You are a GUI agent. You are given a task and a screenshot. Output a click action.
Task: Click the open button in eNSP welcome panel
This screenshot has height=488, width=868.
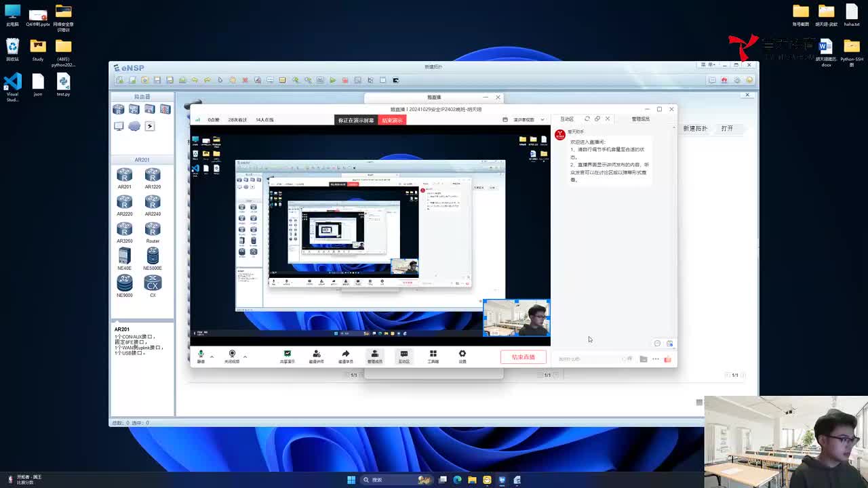pyautogui.click(x=727, y=128)
